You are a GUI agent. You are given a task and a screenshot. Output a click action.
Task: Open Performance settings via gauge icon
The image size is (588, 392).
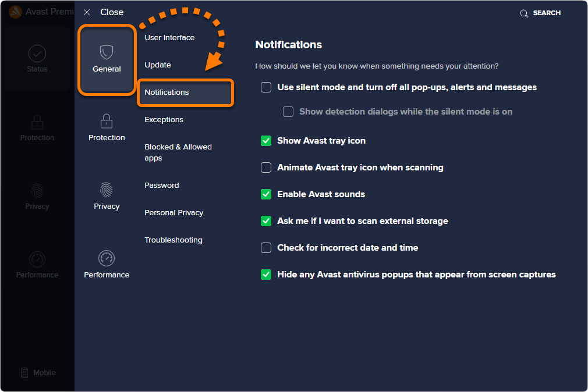click(107, 258)
